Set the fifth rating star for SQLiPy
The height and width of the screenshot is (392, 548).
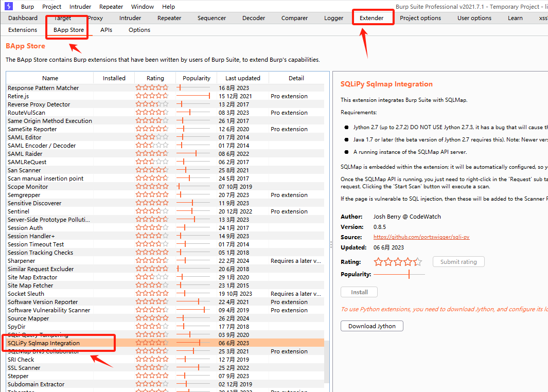[x=417, y=262]
